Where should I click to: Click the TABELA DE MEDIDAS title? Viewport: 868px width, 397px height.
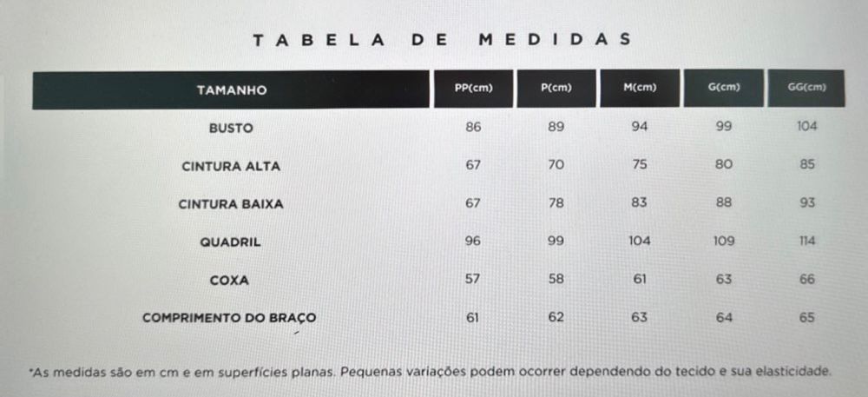440,39
